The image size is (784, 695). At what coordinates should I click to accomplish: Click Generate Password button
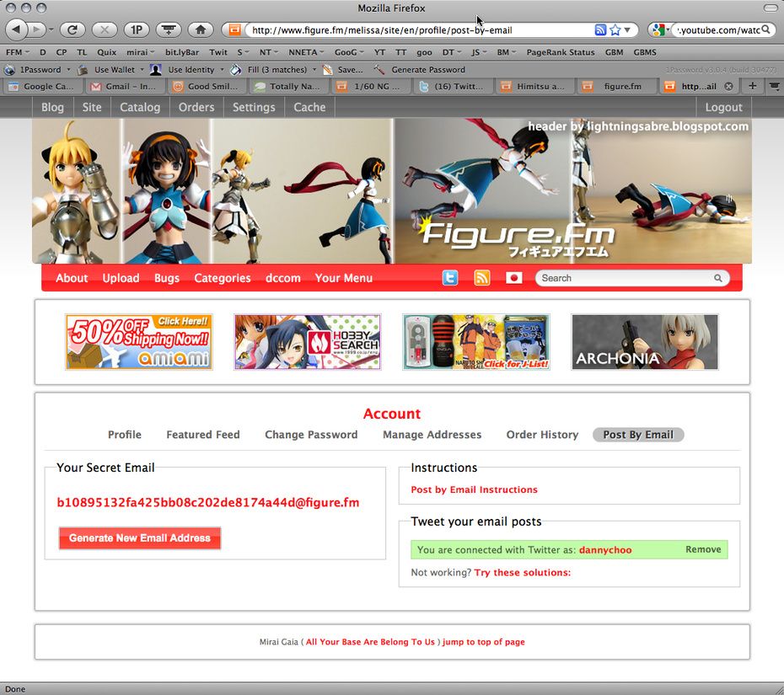coord(420,69)
